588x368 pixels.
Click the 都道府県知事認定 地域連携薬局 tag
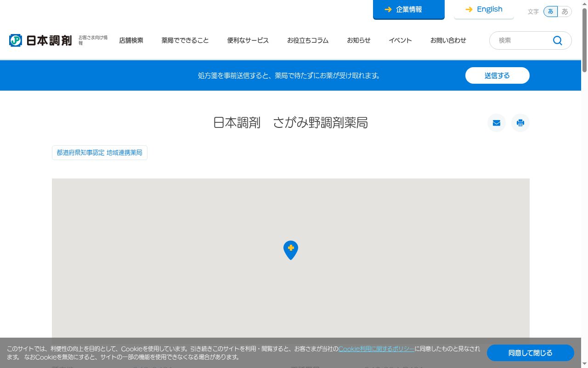pyautogui.click(x=100, y=153)
